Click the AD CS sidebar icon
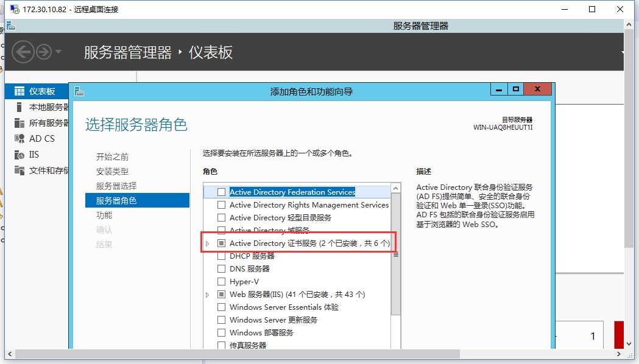Viewport: 639px width, 364px height. coord(19,139)
